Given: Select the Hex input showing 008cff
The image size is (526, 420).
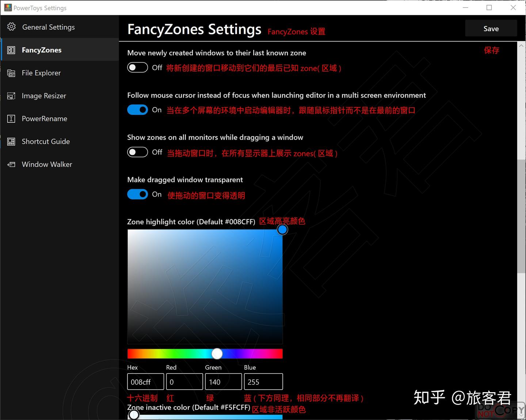Looking at the screenshot, I should click(x=145, y=382).
